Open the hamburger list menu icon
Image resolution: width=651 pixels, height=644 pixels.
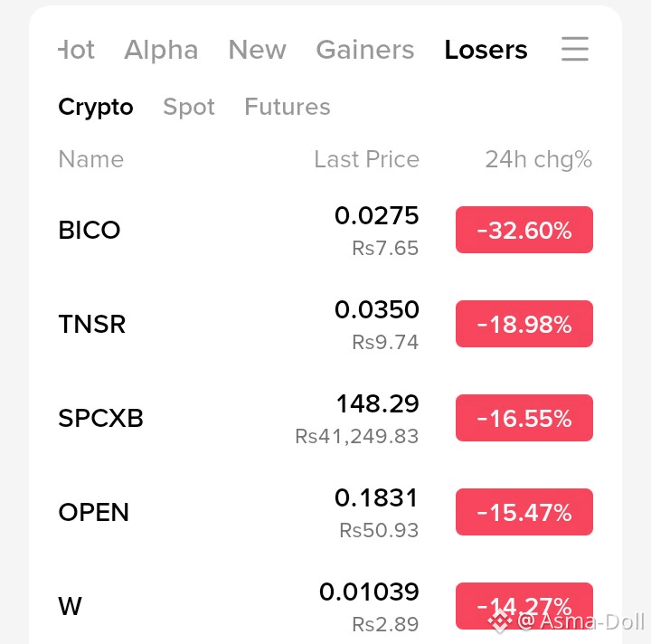coord(575,49)
